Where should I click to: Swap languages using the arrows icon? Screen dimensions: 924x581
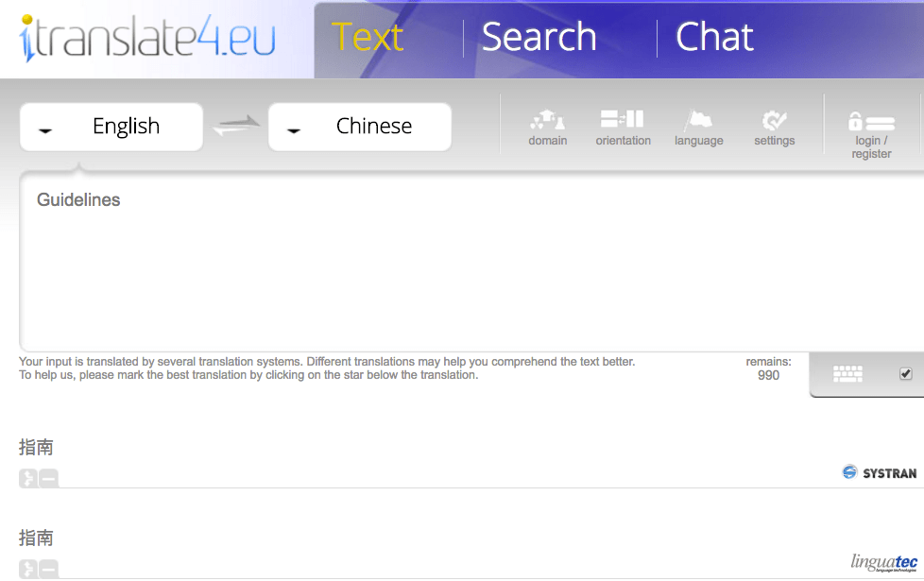[235, 127]
